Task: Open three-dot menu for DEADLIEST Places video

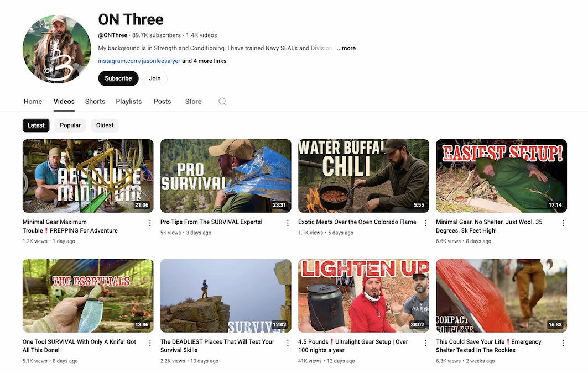Action: pos(288,343)
